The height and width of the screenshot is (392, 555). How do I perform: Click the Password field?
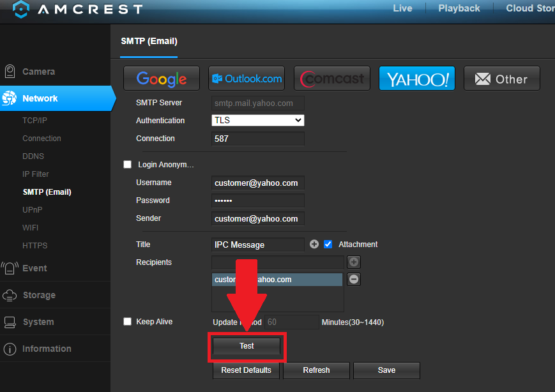pyautogui.click(x=257, y=200)
